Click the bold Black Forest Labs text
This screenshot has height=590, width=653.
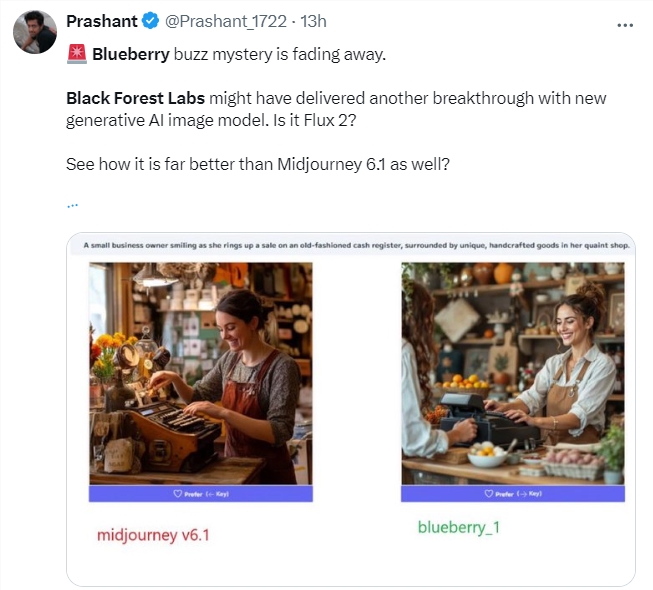(136, 98)
